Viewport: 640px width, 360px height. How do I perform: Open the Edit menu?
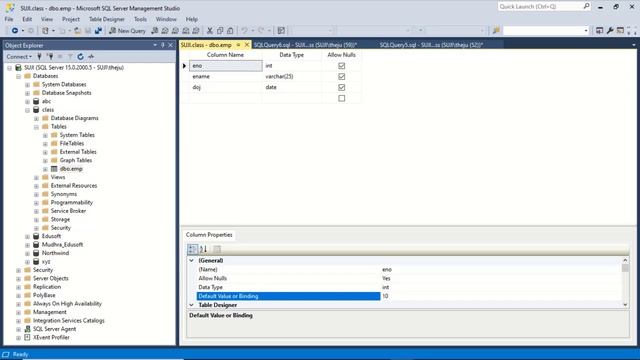point(27,19)
